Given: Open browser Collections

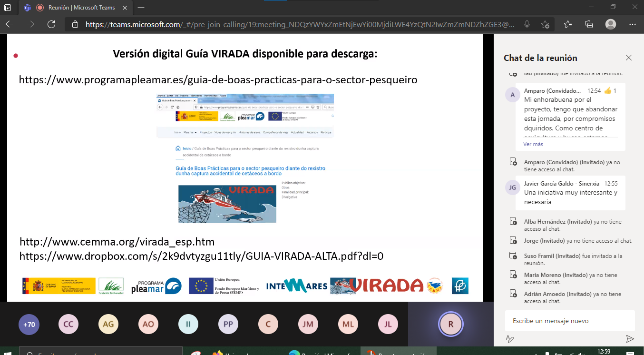Looking at the screenshot, I should [589, 24].
